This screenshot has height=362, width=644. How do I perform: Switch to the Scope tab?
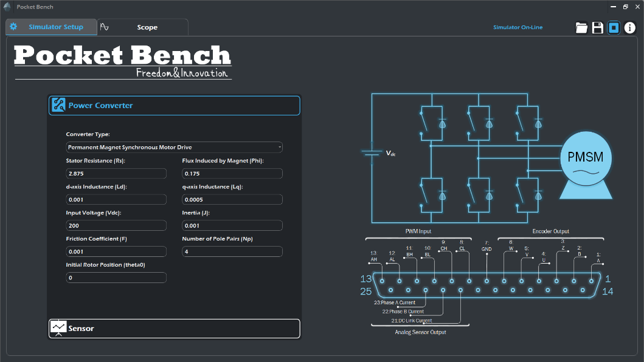coord(143,27)
